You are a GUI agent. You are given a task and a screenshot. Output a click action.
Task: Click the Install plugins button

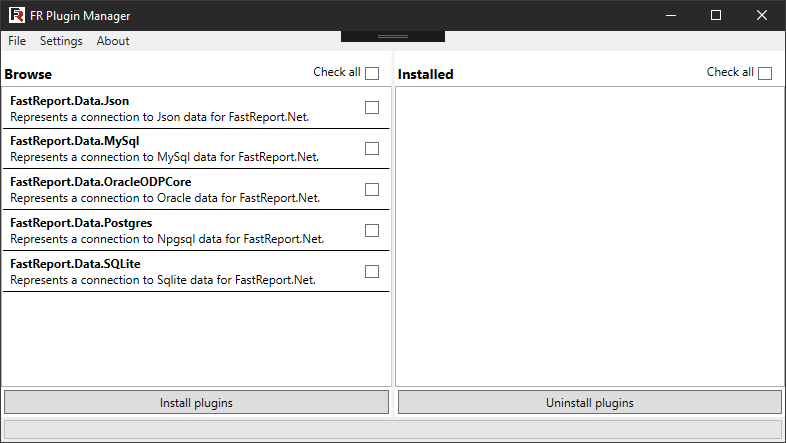click(196, 402)
